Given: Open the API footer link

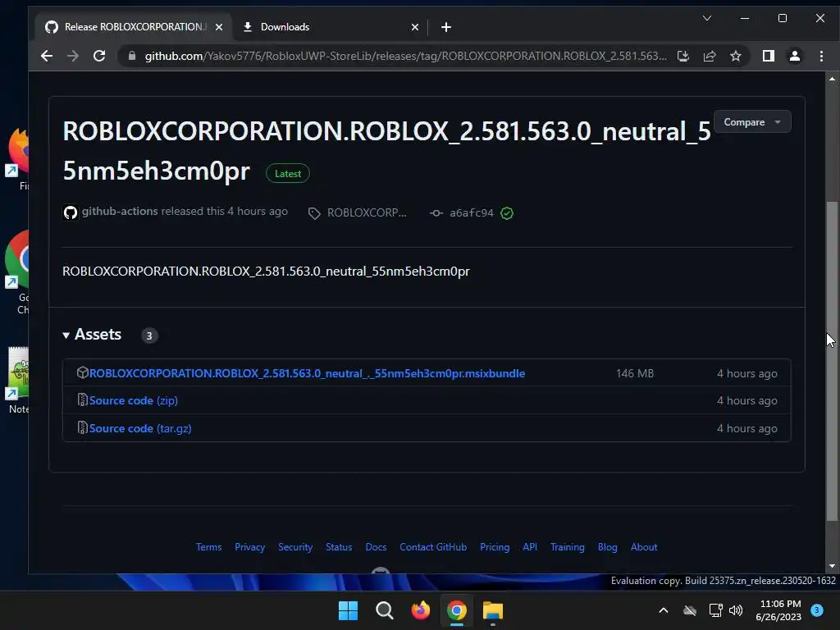Looking at the screenshot, I should (x=530, y=547).
